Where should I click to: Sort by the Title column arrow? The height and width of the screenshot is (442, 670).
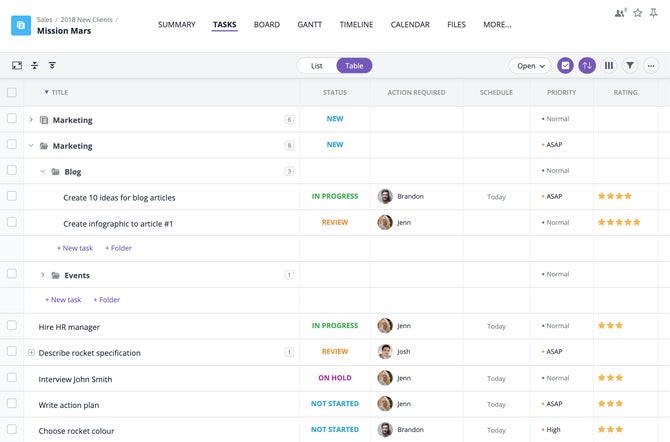(46, 92)
